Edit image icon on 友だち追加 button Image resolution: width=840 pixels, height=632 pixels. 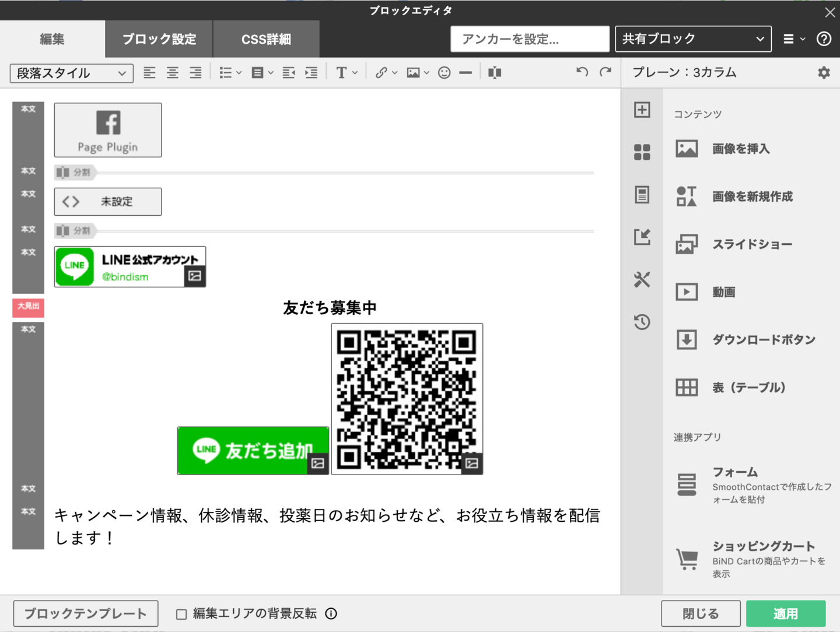pos(318,464)
